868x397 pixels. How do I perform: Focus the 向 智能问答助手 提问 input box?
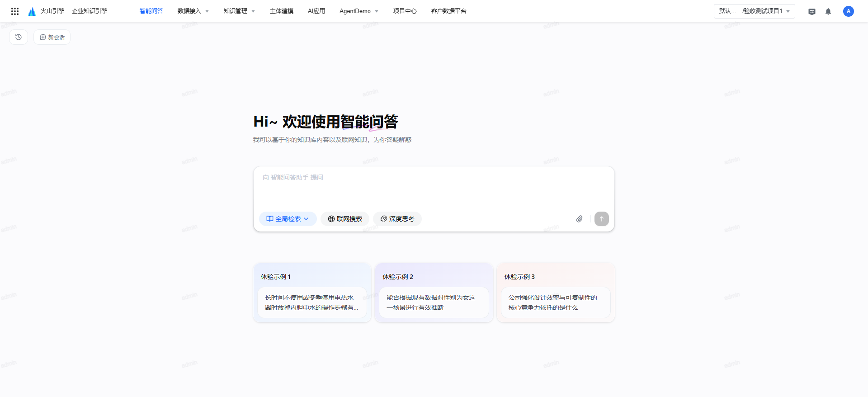[x=434, y=188]
